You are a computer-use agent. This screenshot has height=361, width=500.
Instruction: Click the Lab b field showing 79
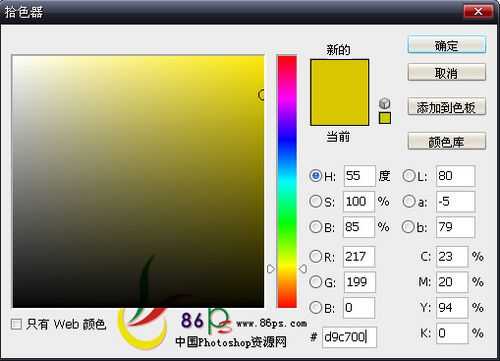[455, 227]
